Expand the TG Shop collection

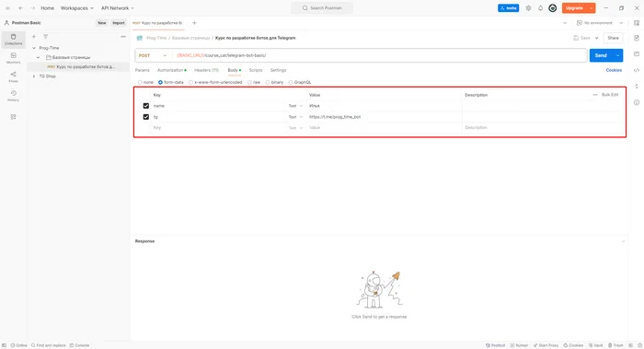(34, 76)
